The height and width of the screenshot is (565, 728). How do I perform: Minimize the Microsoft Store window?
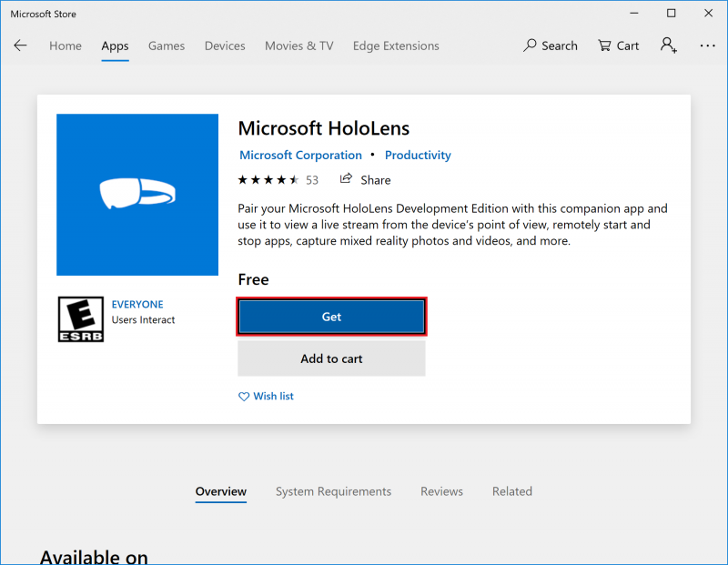point(634,14)
